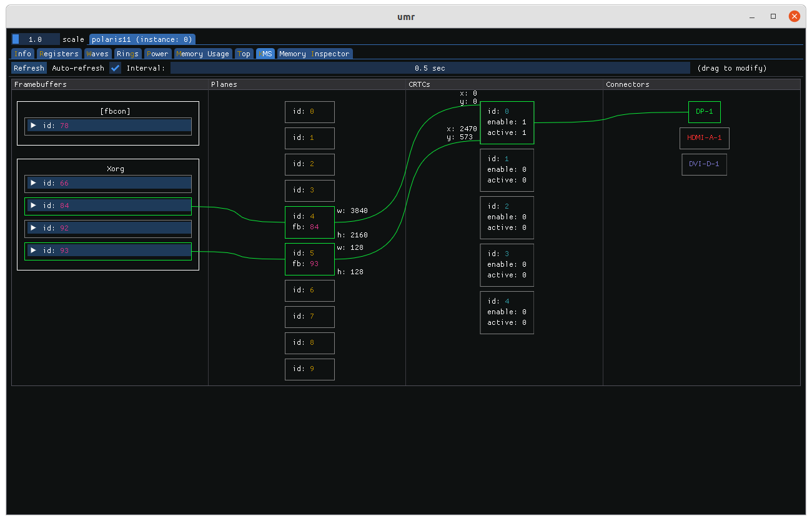Click the plane box with id 1
The height and width of the screenshot is (521, 812).
coord(310,138)
